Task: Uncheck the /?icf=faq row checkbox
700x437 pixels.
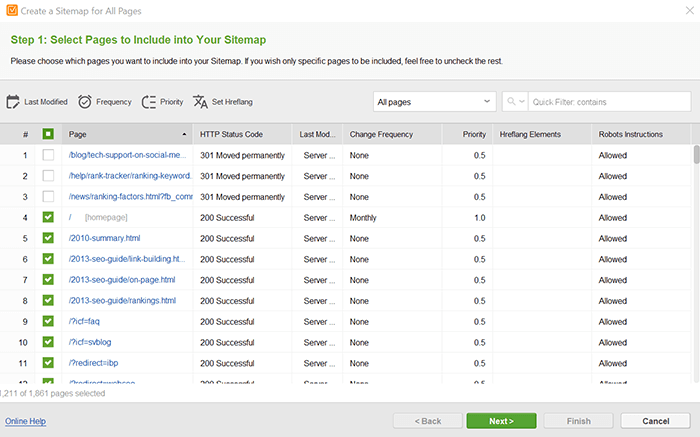Action: [48, 321]
